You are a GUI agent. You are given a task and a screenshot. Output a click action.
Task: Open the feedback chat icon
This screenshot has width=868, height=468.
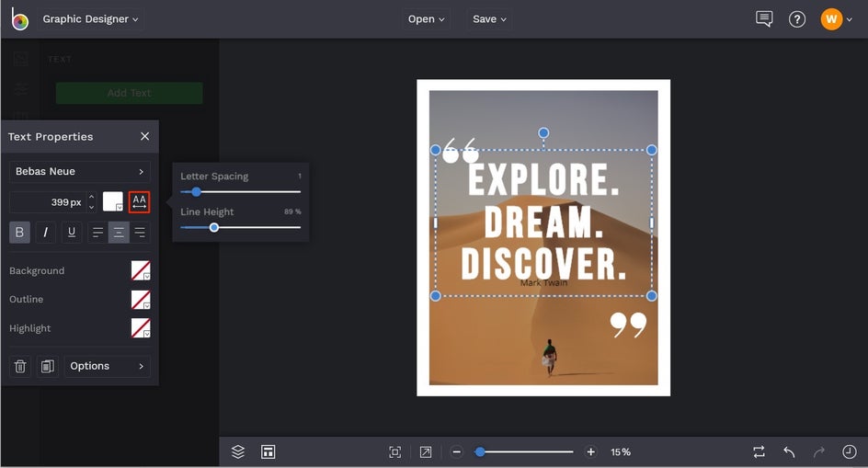(764, 19)
